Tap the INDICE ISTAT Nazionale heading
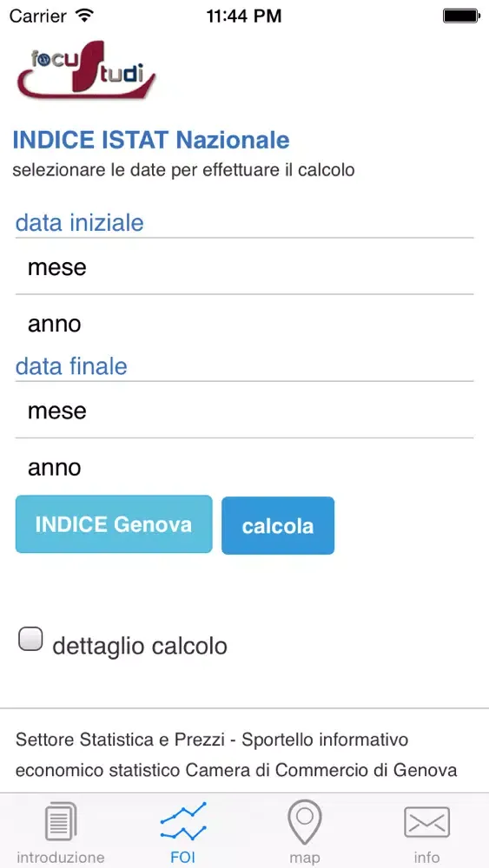Viewport: 489px width, 868px height. 150,140
